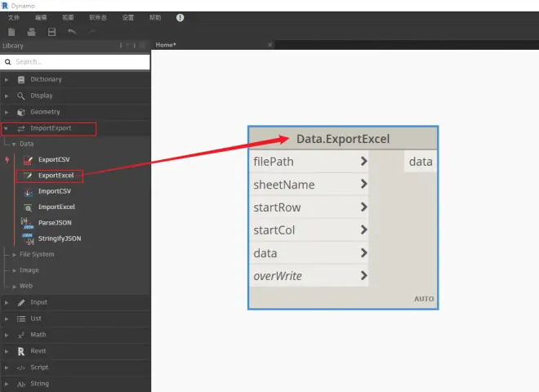Expand the Web subcategory arrow
This screenshot has width=539, height=392.
pos(14,287)
